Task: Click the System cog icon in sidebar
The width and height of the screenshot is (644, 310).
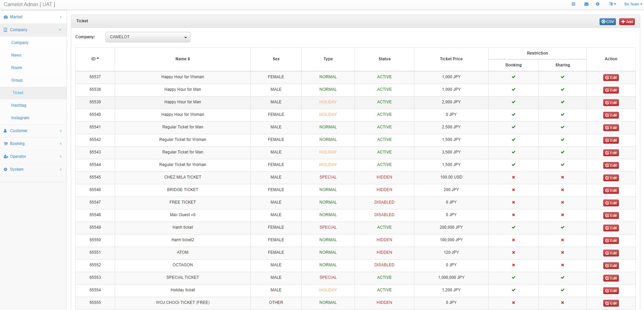Action: (5, 169)
